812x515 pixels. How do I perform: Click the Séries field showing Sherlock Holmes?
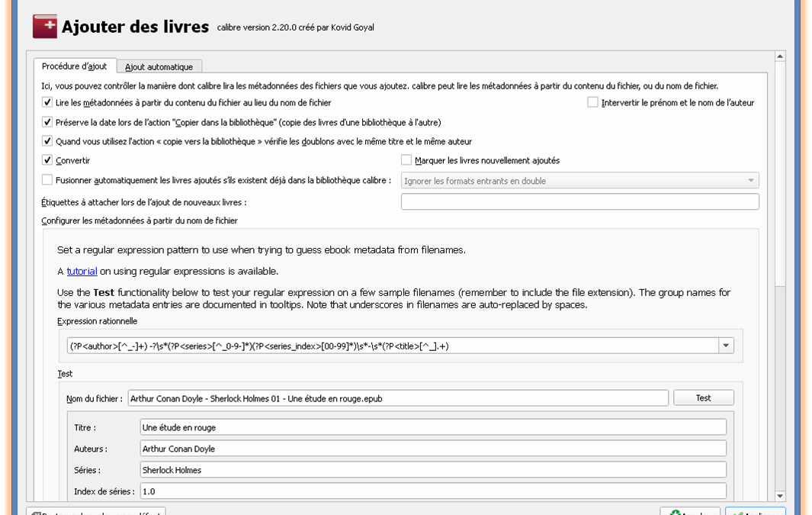[433, 470]
